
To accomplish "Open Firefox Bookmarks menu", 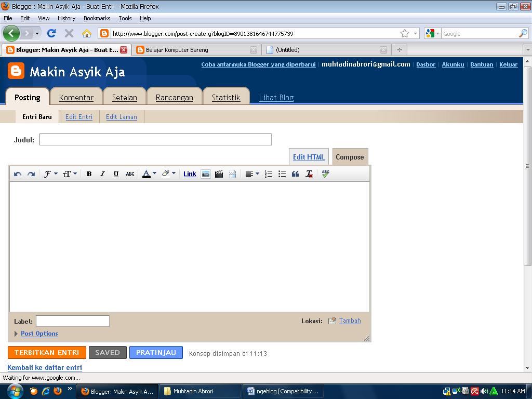I will tap(97, 18).
